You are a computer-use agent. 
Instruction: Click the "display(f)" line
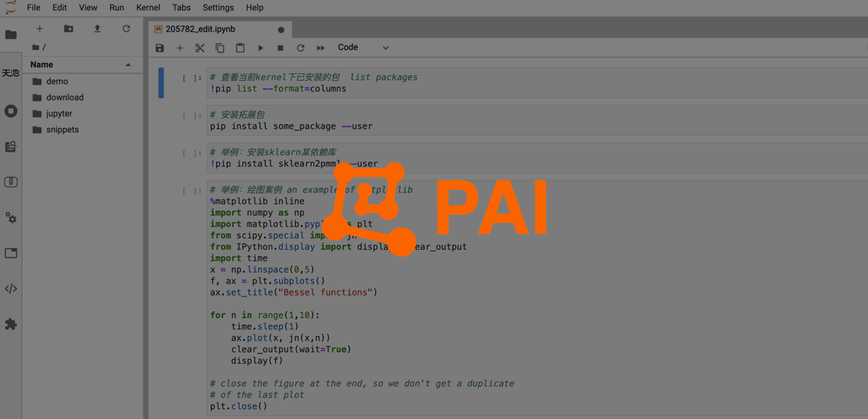click(257, 361)
